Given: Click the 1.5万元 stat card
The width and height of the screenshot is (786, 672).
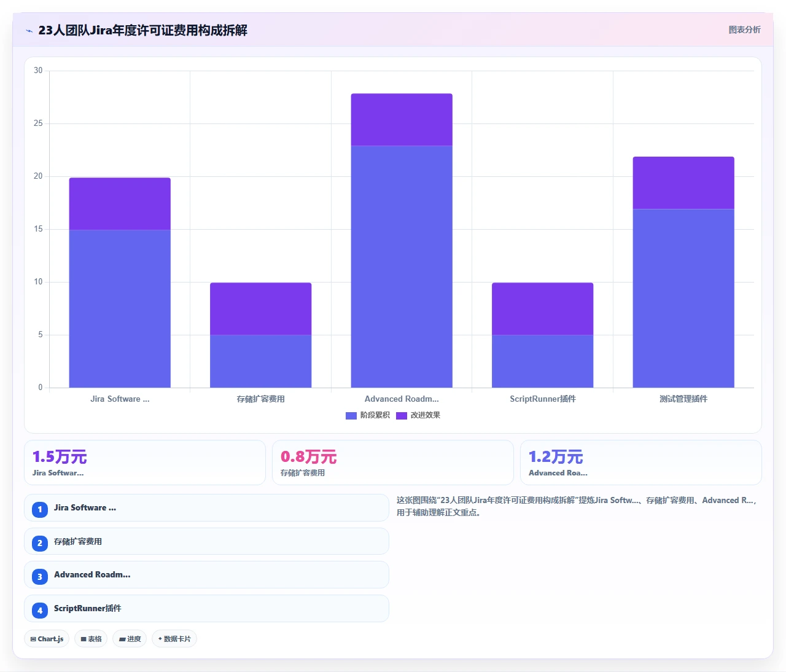Looking at the screenshot, I should point(145,463).
